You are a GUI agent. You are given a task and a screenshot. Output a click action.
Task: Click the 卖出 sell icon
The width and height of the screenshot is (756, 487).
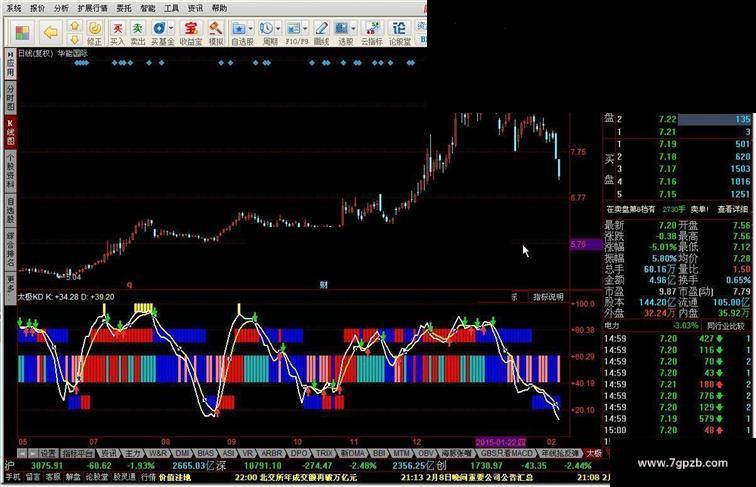tap(138, 33)
